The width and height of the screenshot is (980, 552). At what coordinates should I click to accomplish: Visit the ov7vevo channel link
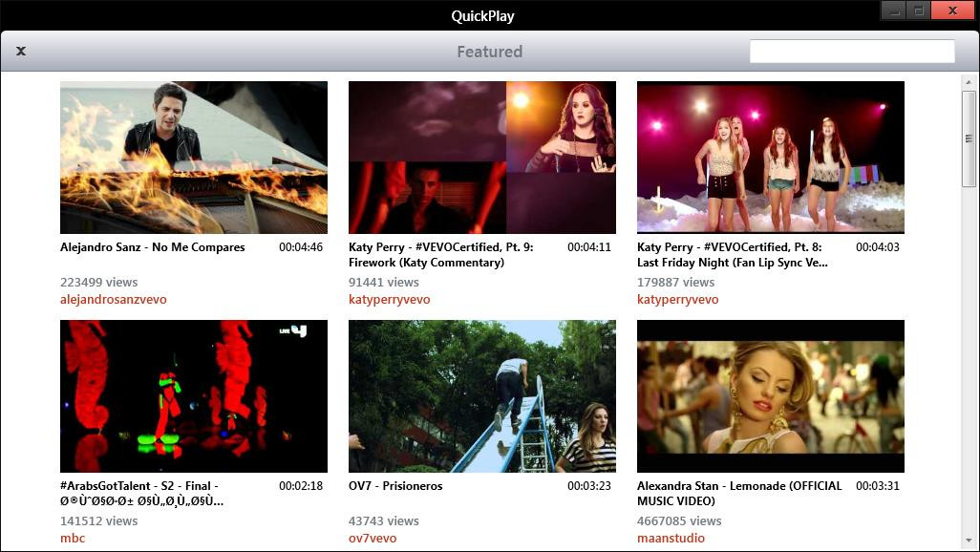373,539
